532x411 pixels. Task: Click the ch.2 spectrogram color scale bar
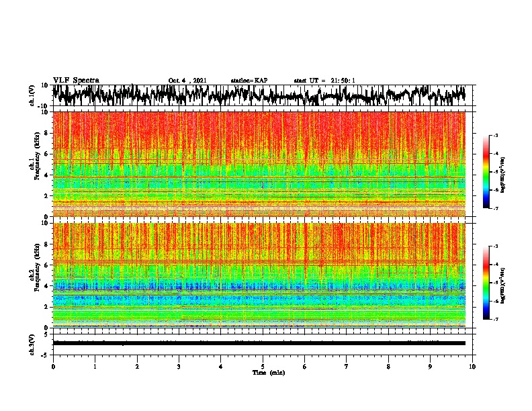point(486,283)
